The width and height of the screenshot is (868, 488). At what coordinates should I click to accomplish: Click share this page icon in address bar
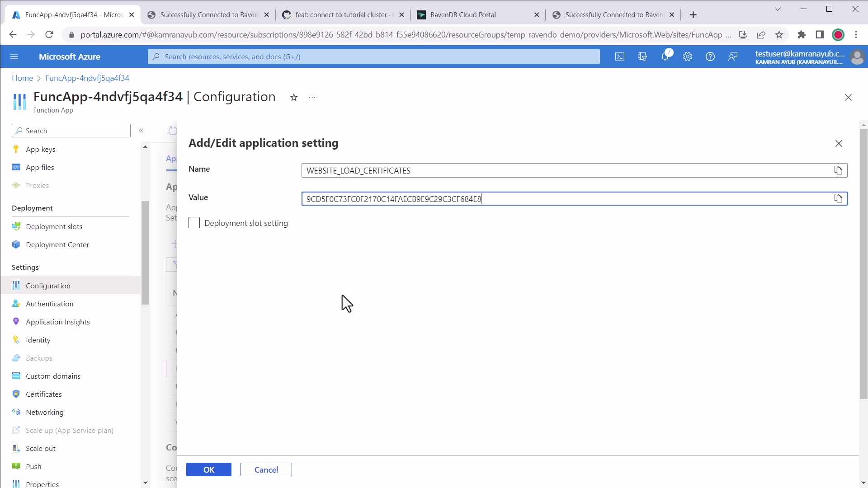761,35
